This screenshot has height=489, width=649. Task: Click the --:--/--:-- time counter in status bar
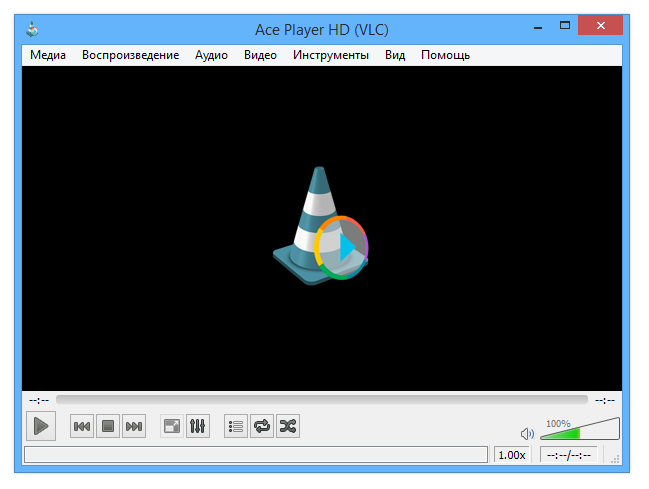point(569,455)
